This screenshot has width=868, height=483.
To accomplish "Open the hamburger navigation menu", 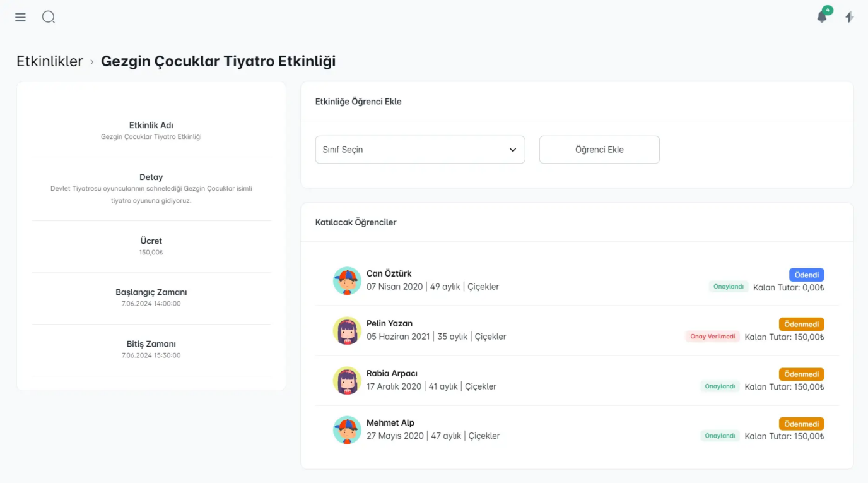I will (x=21, y=18).
